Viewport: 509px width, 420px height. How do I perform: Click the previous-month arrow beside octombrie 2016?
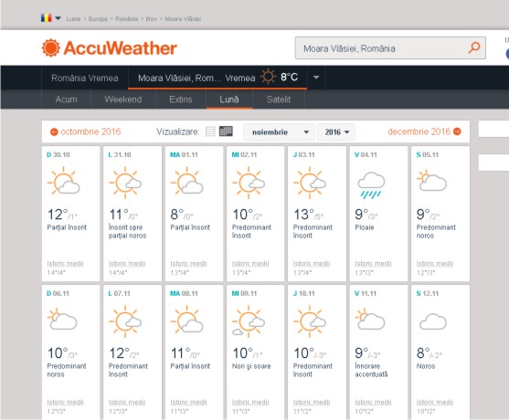point(54,132)
